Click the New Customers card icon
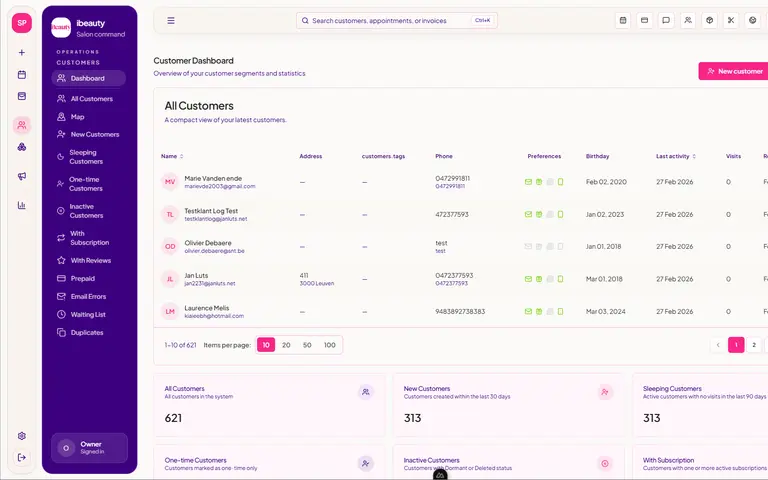Image resolution: width=768 pixels, height=480 pixels. click(x=605, y=392)
